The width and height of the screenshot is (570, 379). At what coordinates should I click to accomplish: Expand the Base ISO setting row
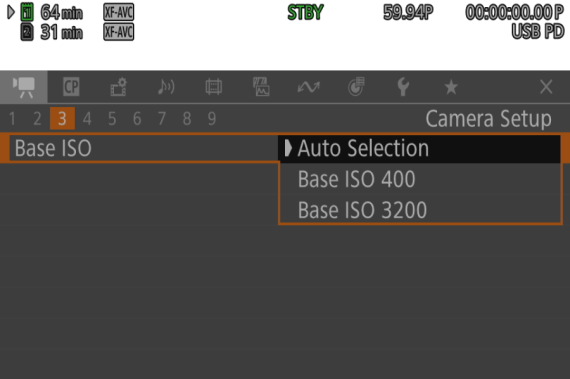tap(144, 148)
